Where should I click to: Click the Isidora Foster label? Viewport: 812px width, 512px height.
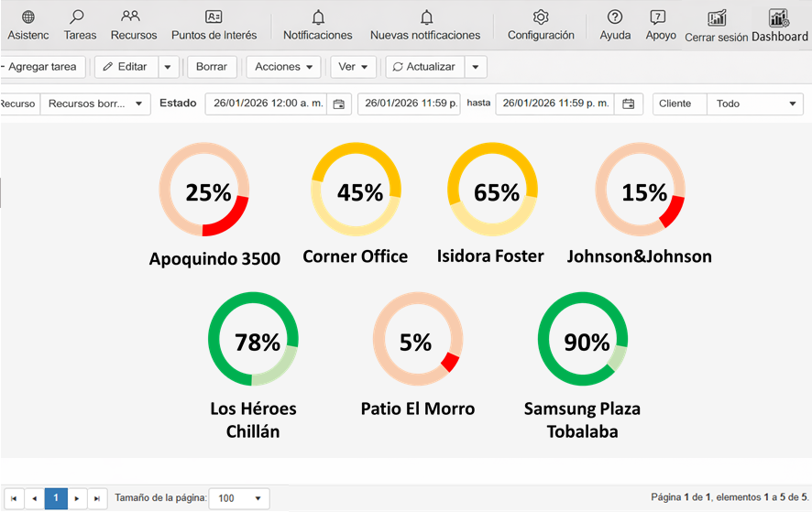(x=490, y=256)
